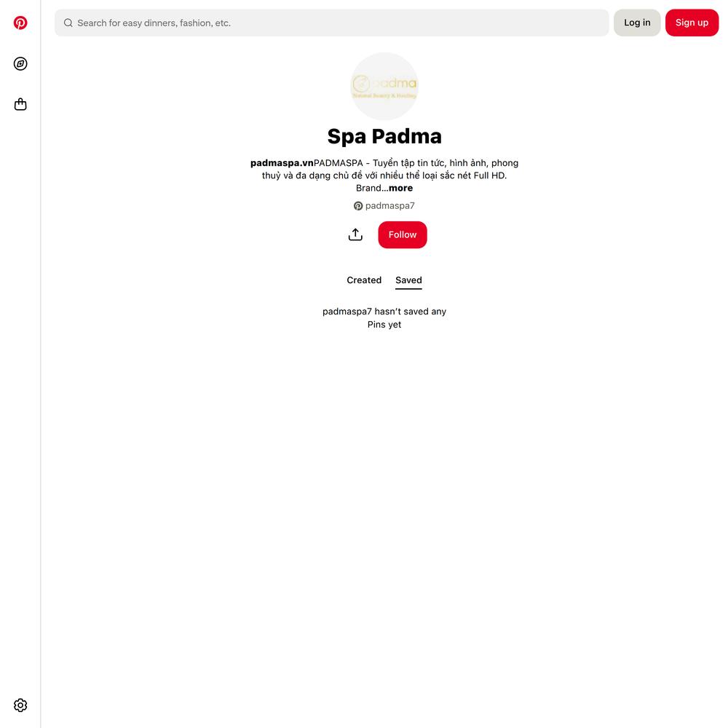Viewport: 728px width, 728px height.
Task: Click the red Sign up button
Action: tap(692, 23)
